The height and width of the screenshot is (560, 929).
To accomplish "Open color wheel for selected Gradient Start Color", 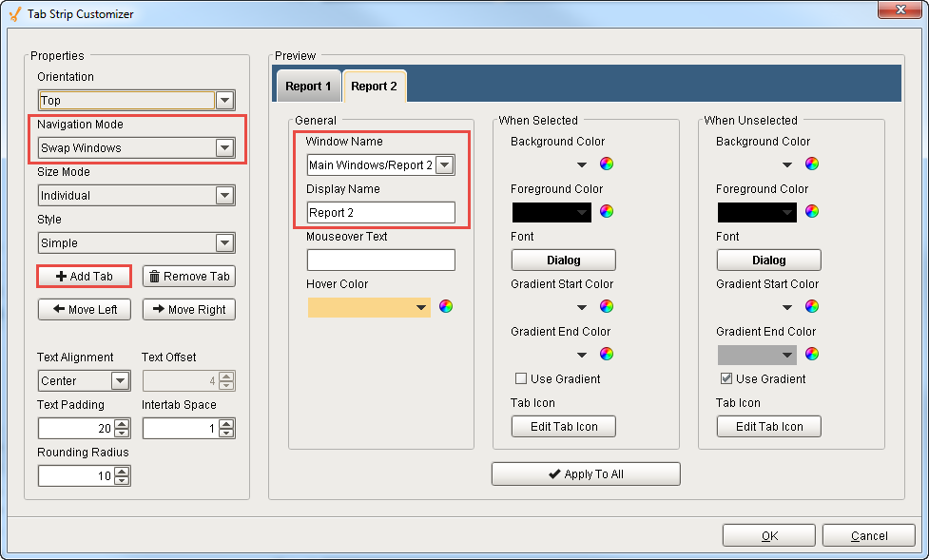I will 607,306.
